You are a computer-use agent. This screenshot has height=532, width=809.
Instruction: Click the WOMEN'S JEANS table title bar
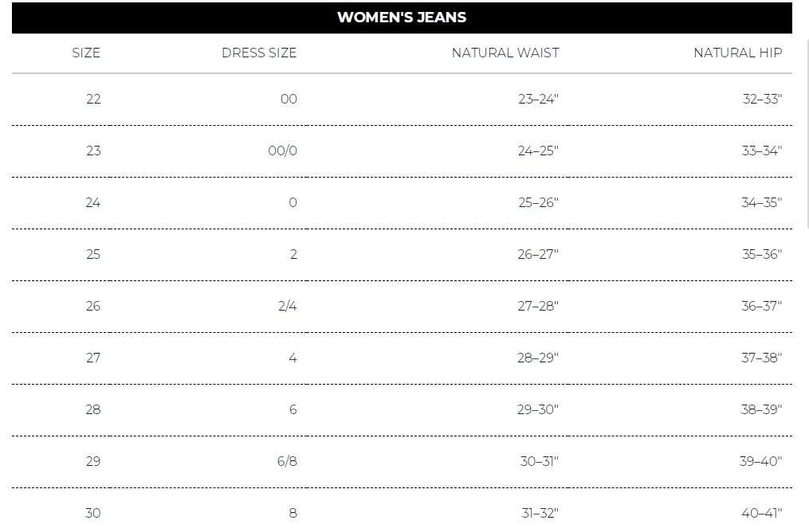point(402,18)
